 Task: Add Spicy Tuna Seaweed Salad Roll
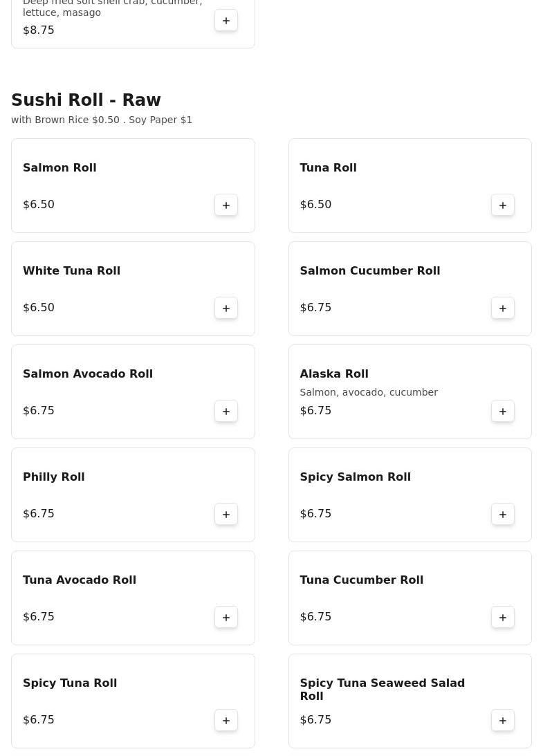[503, 720]
